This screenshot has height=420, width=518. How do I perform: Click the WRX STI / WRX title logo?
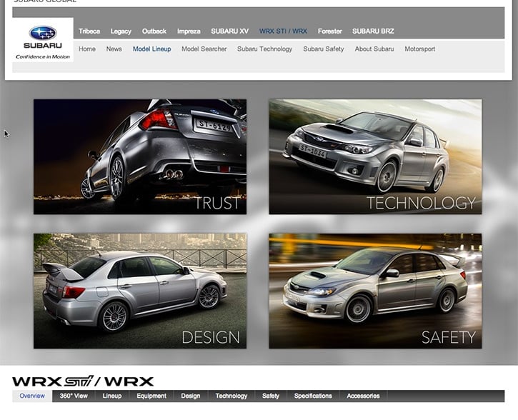[x=83, y=381]
